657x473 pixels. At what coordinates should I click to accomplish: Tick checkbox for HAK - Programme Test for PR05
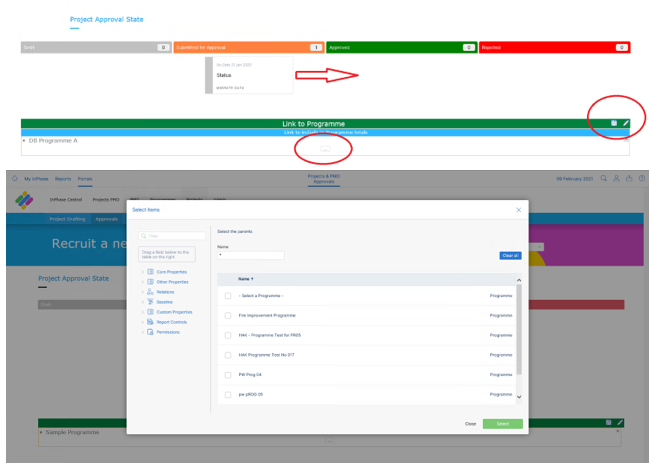228,335
